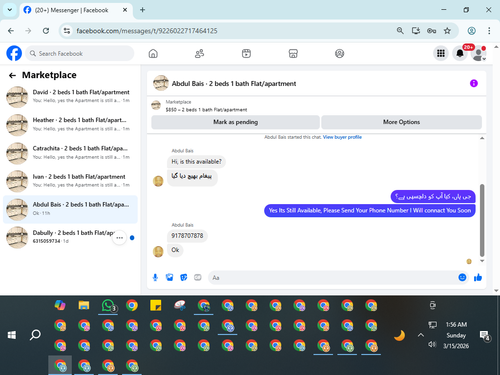Open the Reels video icon
This screenshot has width=500, height=375.
tap(246, 53)
